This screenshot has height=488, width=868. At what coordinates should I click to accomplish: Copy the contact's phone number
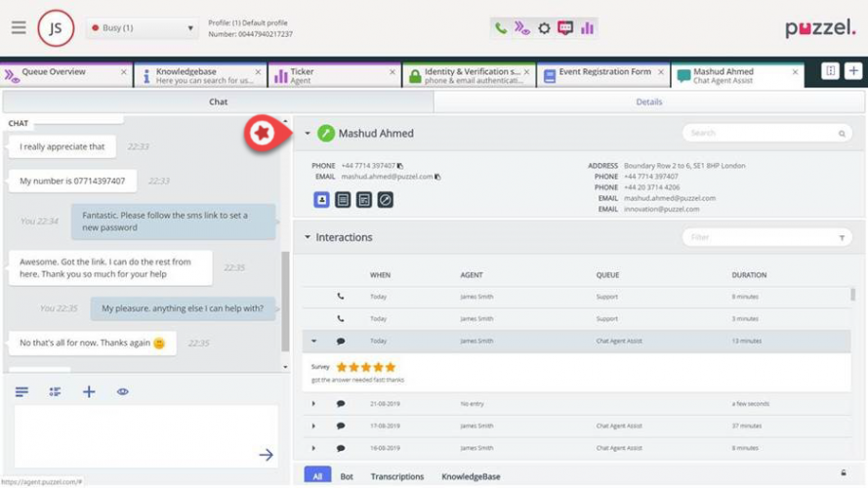[400, 166]
